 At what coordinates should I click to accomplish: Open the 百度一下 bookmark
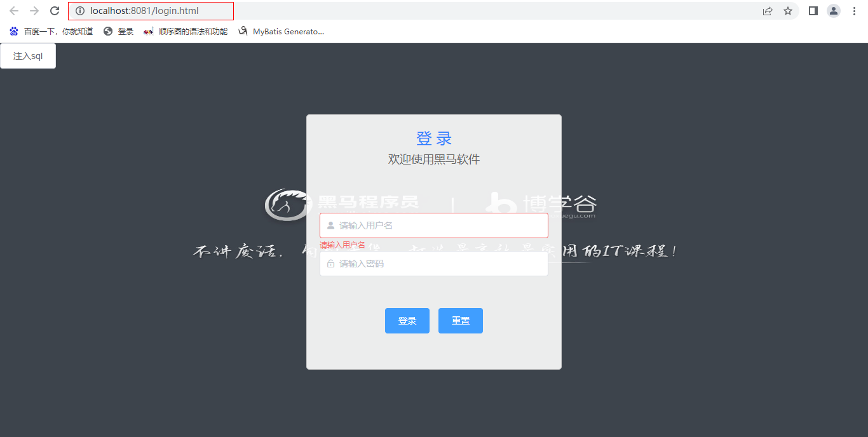(x=51, y=31)
